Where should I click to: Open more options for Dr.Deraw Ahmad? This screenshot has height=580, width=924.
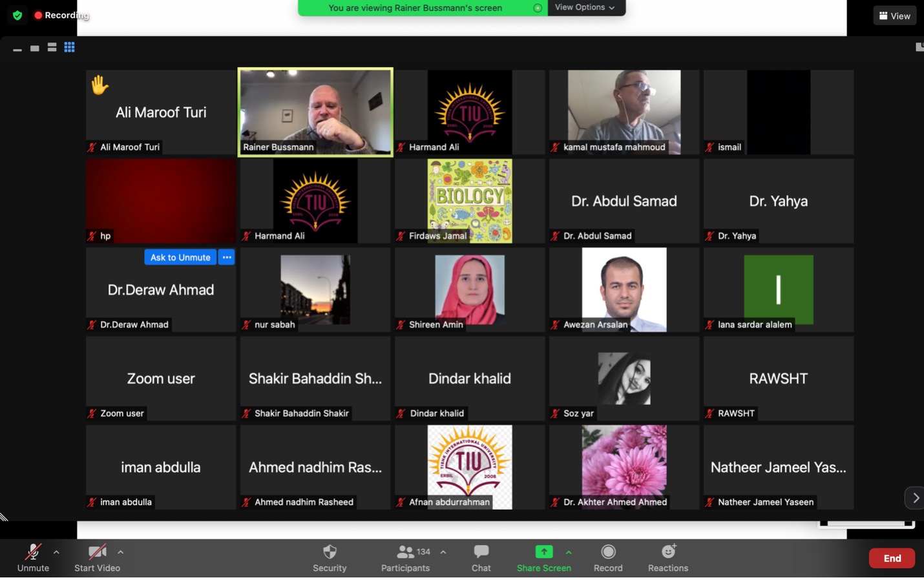click(x=227, y=257)
